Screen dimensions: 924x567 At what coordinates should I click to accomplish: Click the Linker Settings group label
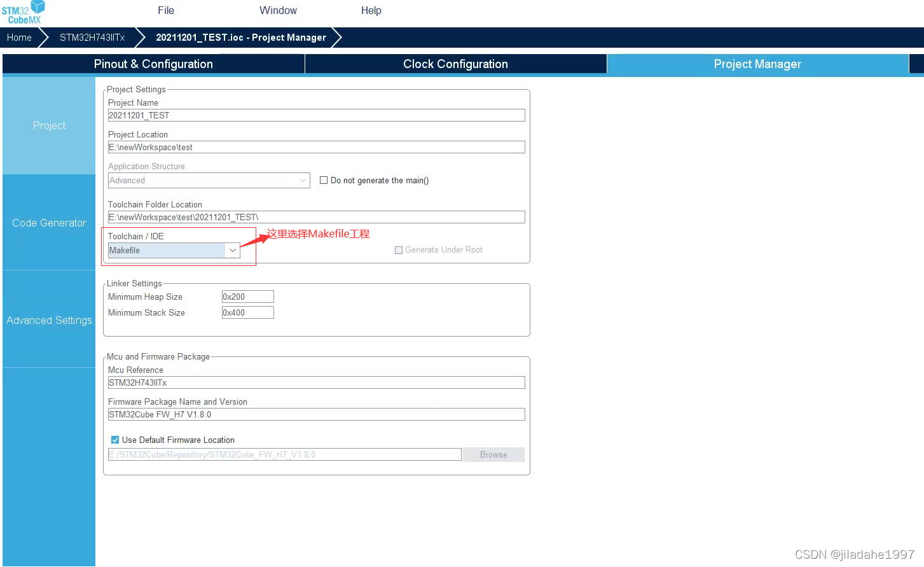tap(134, 284)
